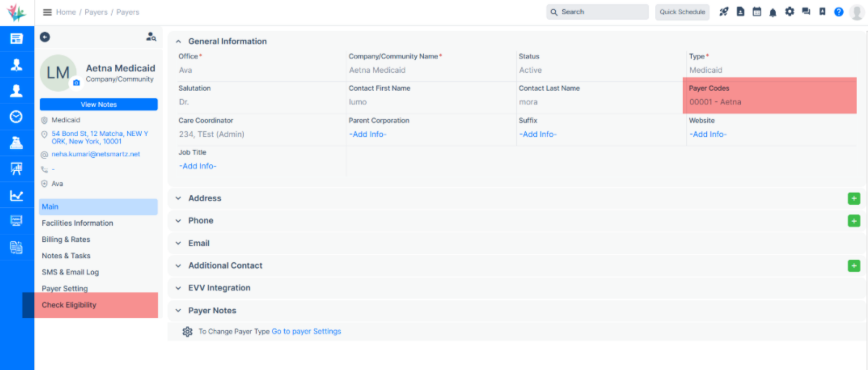The width and height of the screenshot is (868, 370).
Task: Open settings gear in top bar
Action: point(789,11)
